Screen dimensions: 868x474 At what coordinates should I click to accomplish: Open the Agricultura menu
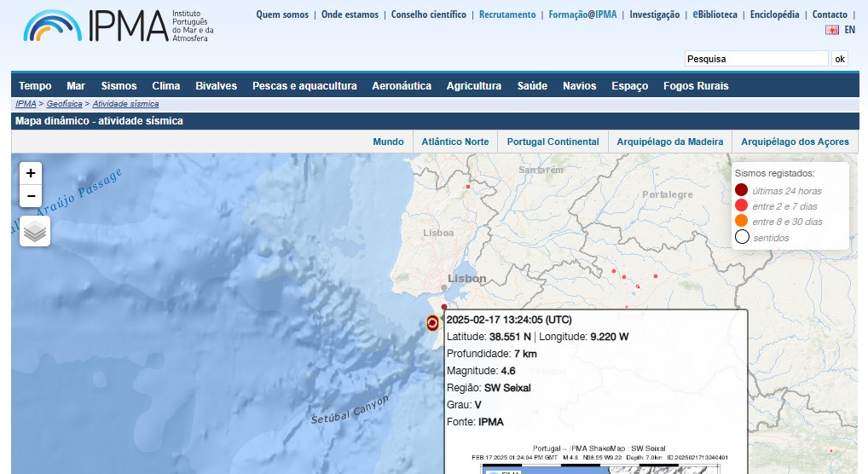474,86
